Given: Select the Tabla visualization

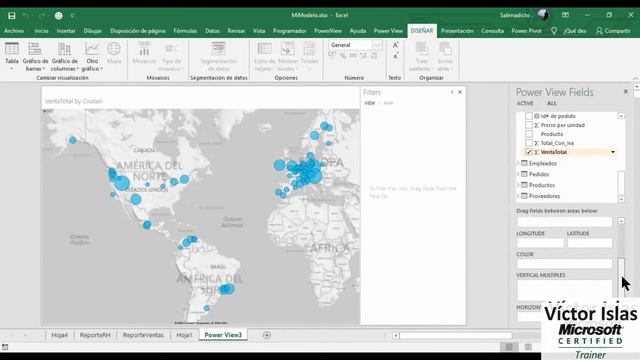Looking at the screenshot, I should (x=11, y=56).
